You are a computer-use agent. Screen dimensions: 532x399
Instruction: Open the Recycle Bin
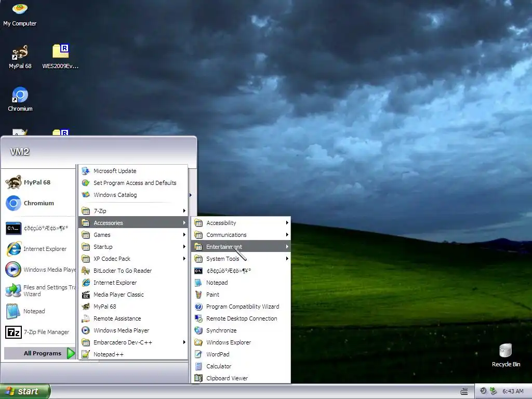tap(506, 355)
